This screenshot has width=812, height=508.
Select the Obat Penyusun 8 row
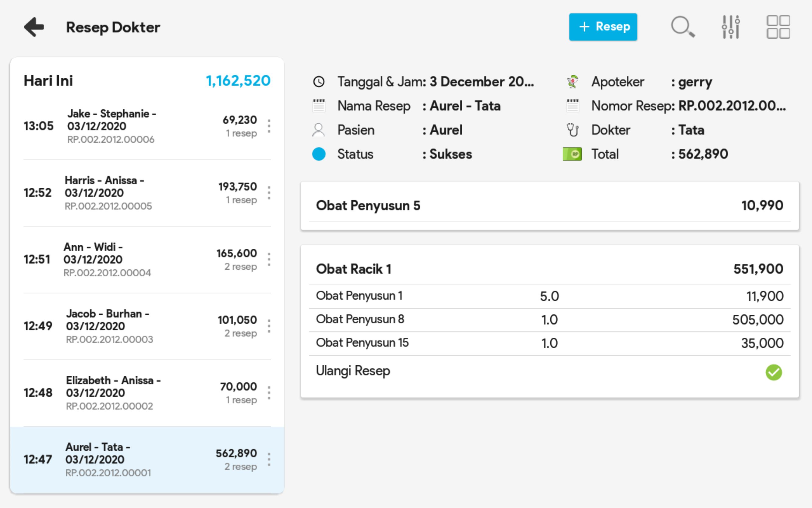(x=549, y=319)
